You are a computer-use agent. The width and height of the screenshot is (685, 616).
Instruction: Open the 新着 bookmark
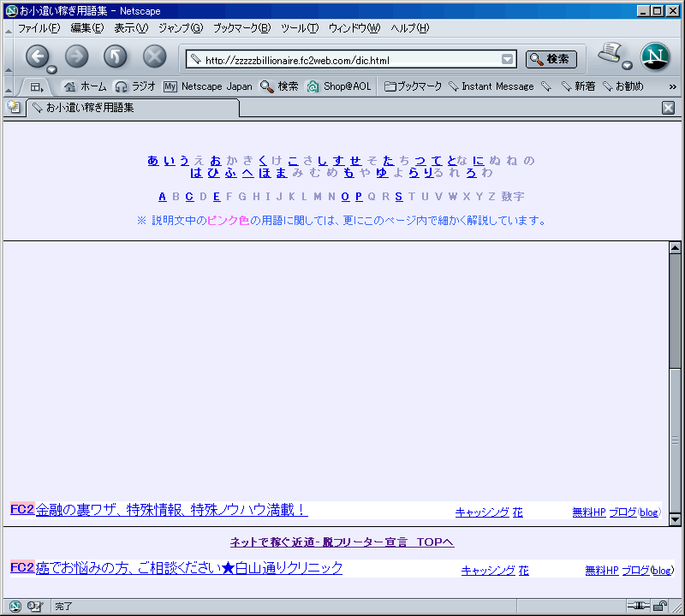pyautogui.click(x=579, y=86)
